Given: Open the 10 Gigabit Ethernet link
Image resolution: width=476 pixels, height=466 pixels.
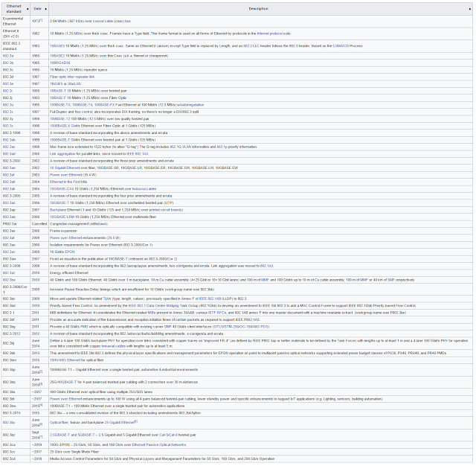Looking at the screenshot, I should pyautogui.click(x=65, y=167).
